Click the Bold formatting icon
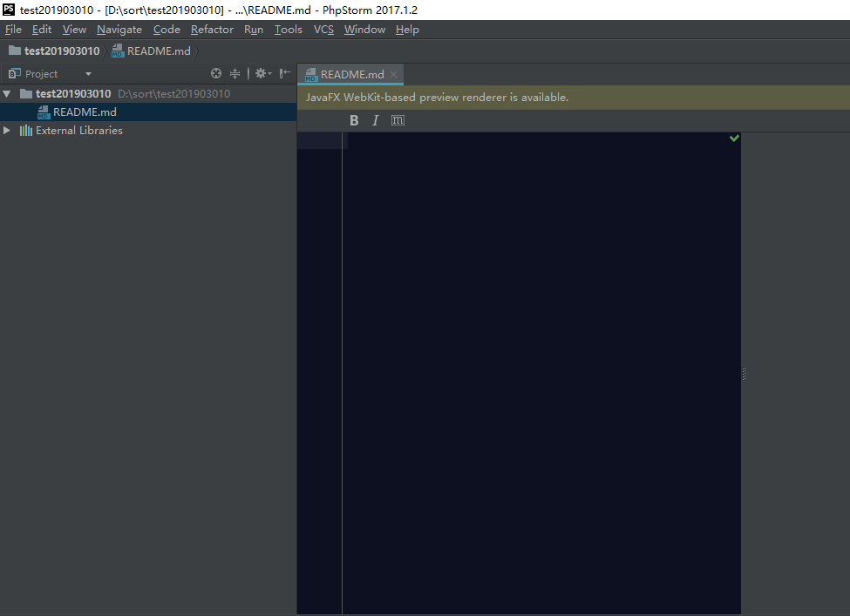 [354, 120]
